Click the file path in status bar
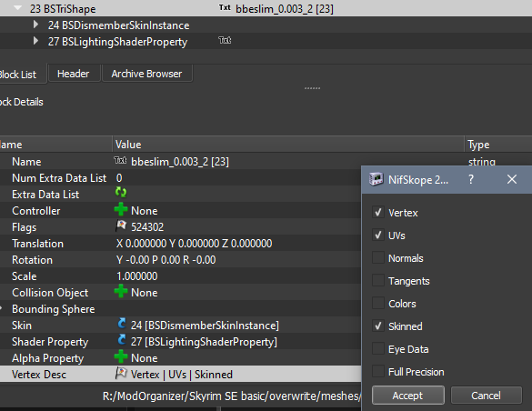This screenshot has width=532, height=411. [231, 396]
